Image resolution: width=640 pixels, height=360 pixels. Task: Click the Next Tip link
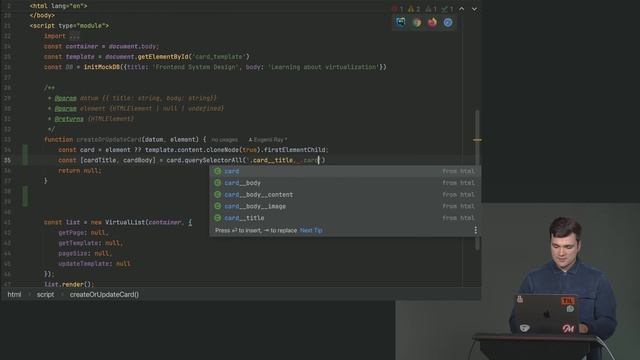click(311, 230)
